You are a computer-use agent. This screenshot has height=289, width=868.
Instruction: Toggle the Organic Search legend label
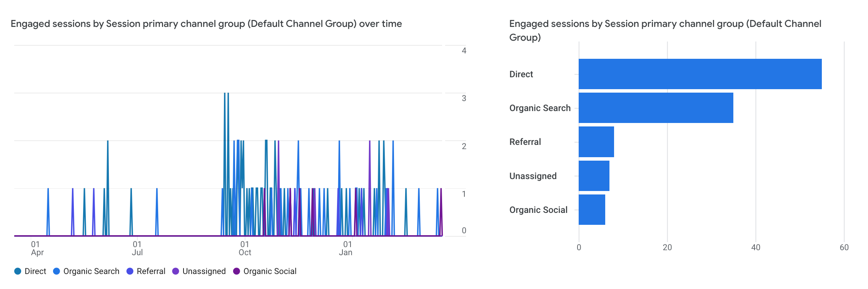click(91, 271)
